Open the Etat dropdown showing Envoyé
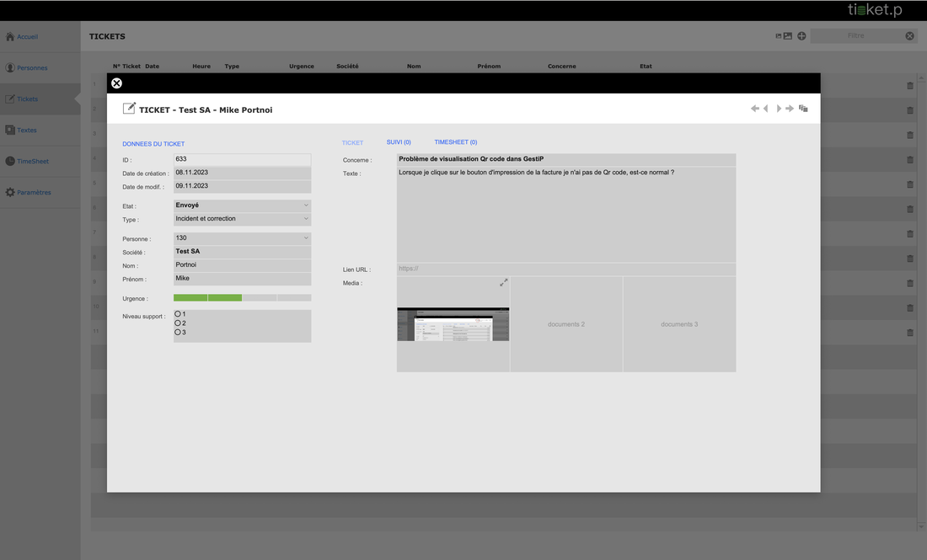This screenshot has width=927, height=560. coord(242,205)
